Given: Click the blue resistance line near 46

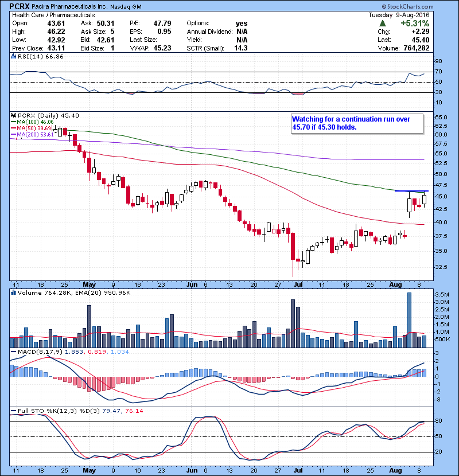Looking at the screenshot, I should pos(411,190).
